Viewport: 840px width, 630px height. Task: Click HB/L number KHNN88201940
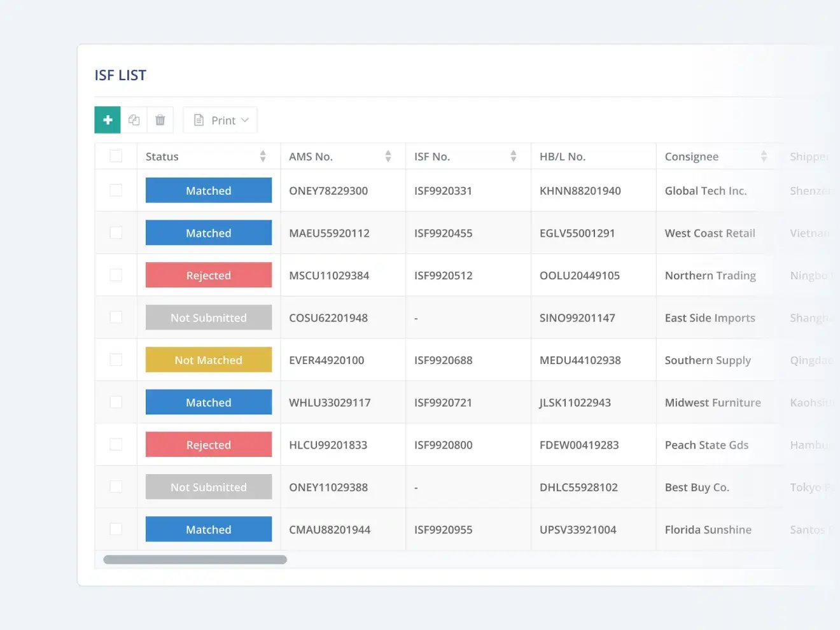pyautogui.click(x=580, y=191)
